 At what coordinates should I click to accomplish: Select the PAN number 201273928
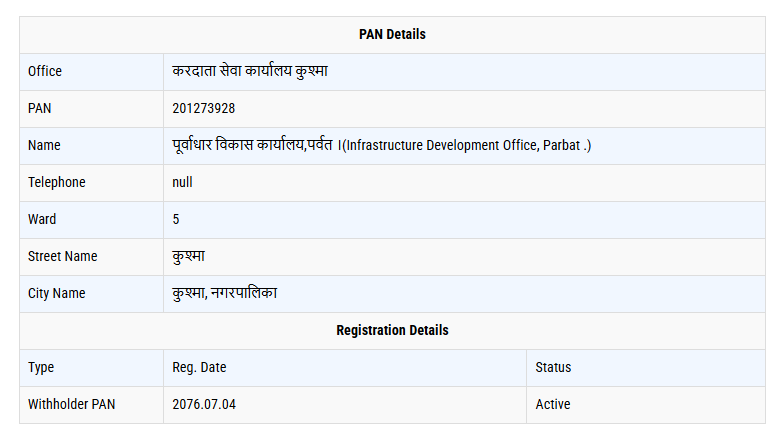204,108
